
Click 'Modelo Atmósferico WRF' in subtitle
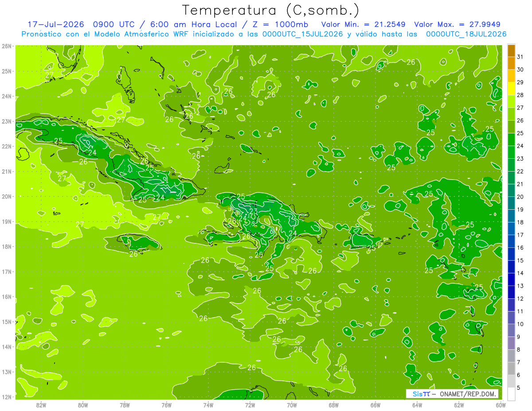click(x=141, y=34)
